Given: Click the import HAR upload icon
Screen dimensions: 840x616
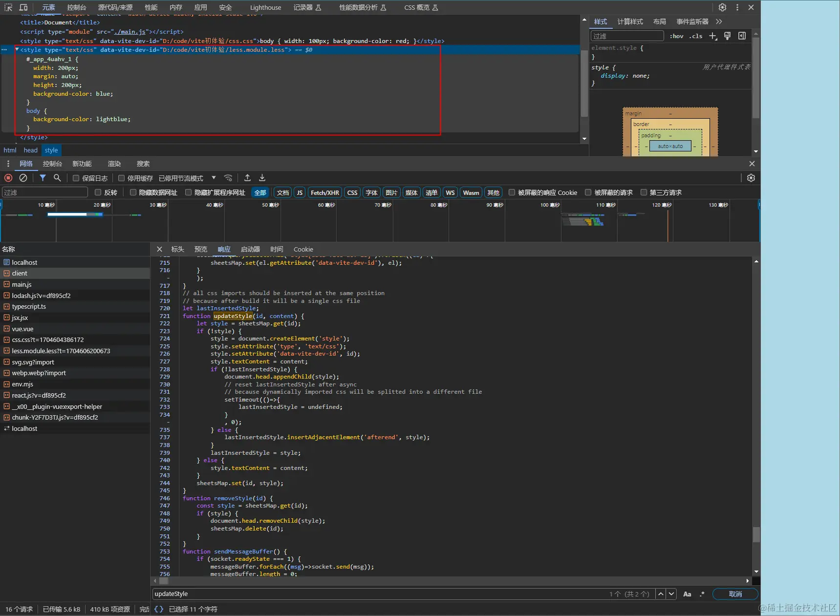Looking at the screenshot, I should (247, 178).
